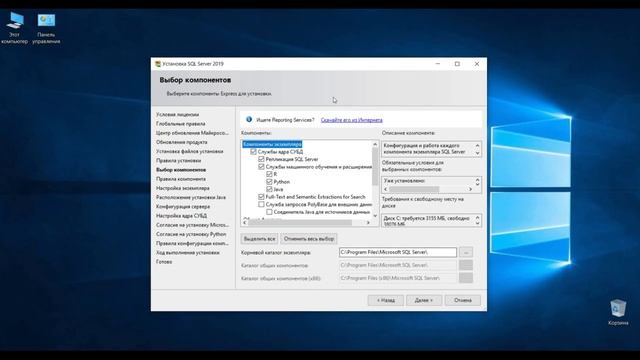
Task: Click Уже установлено box horizontal scrollbar thumb
Action: click(414, 189)
